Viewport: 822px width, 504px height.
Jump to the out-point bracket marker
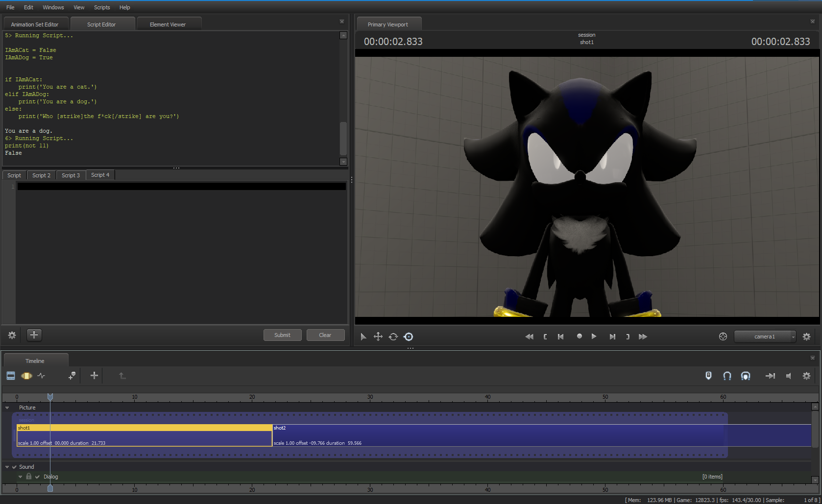(x=628, y=336)
